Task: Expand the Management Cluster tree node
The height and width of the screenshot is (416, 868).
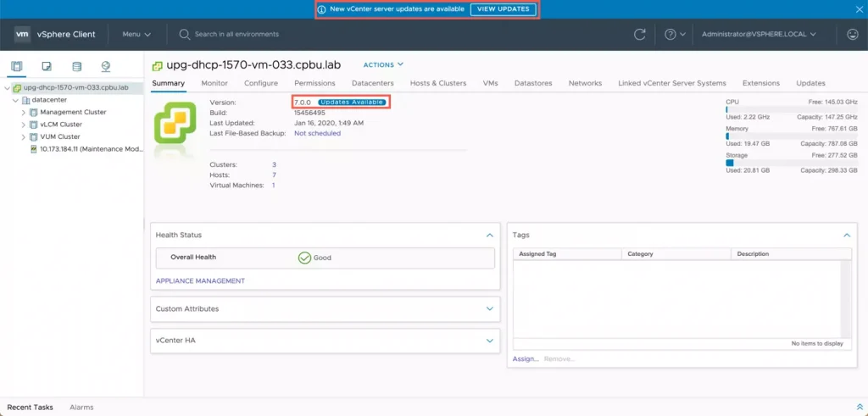Action: [x=24, y=112]
